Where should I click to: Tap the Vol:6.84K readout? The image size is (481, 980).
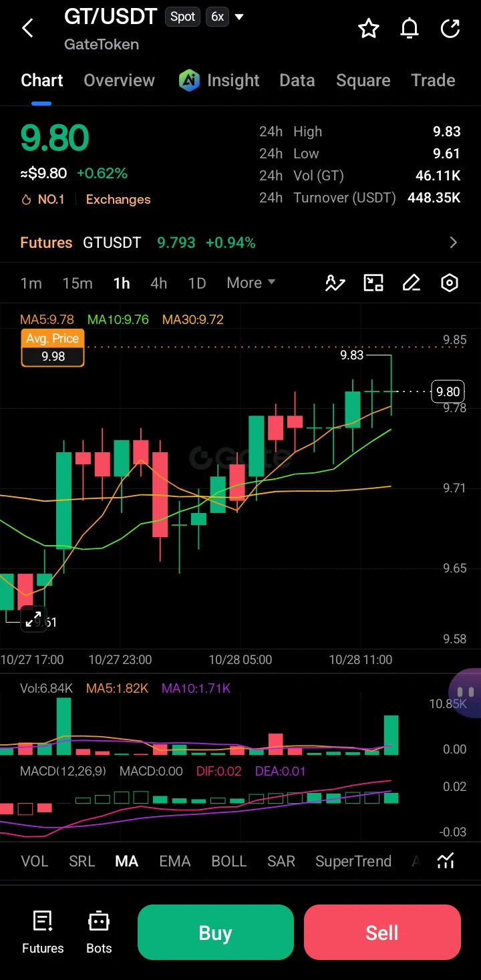[x=46, y=688]
